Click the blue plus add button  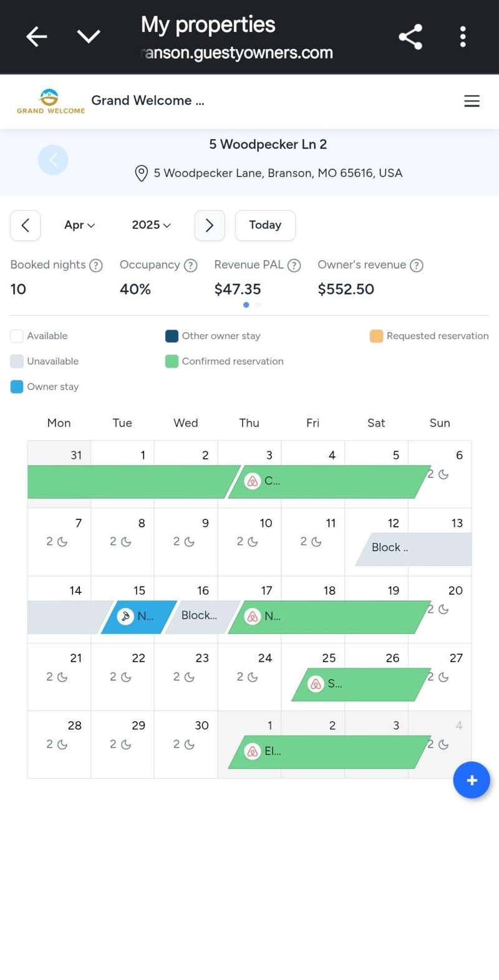coord(472,780)
